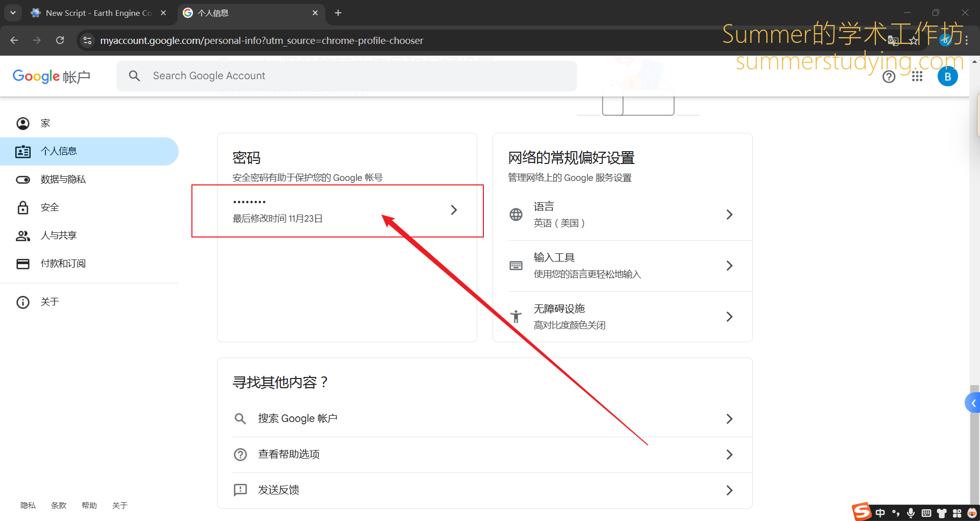Focus the Search Google Account field
980x521 pixels.
[347, 76]
